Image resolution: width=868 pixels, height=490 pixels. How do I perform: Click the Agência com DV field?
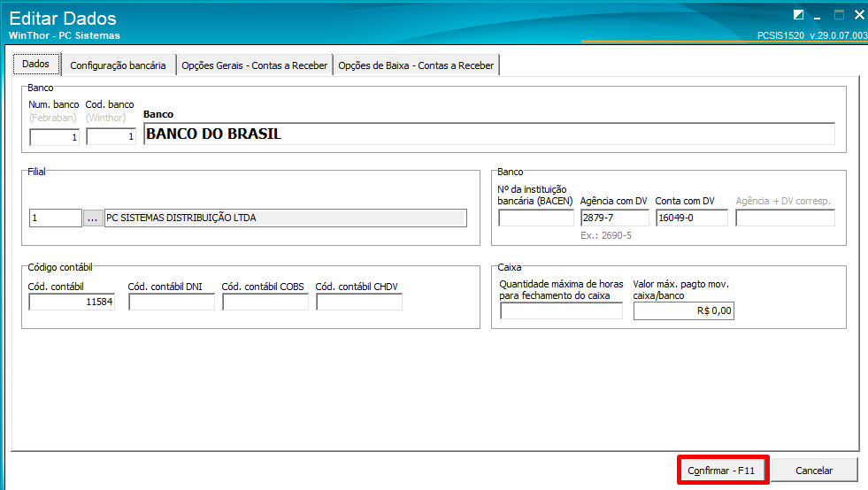pyautogui.click(x=614, y=218)
